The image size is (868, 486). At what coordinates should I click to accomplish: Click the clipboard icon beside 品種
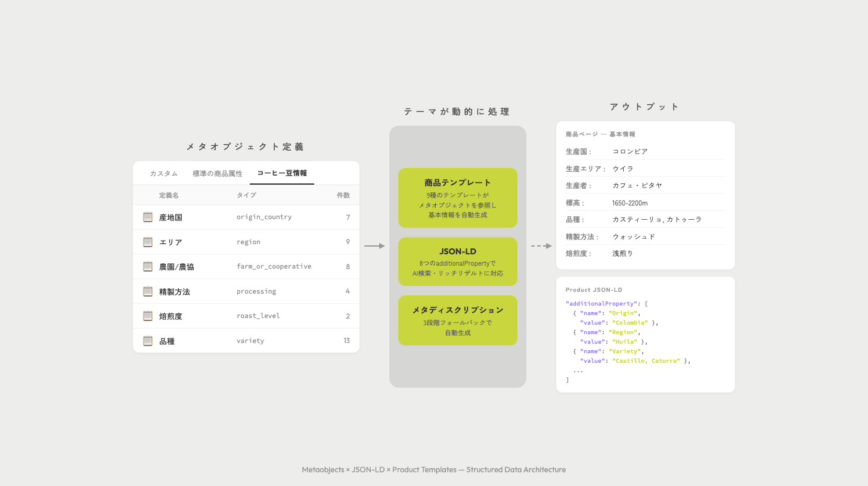click(x=147, y=340)
